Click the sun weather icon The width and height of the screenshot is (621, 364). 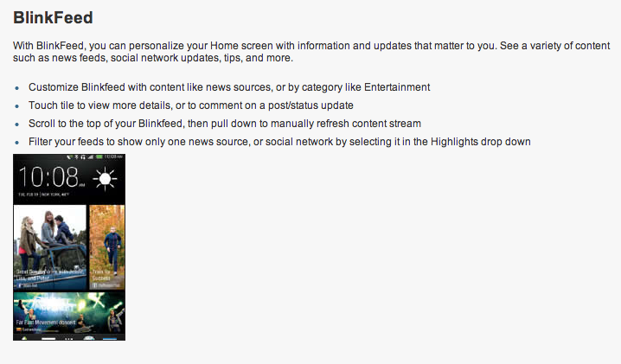pos(106,180)
